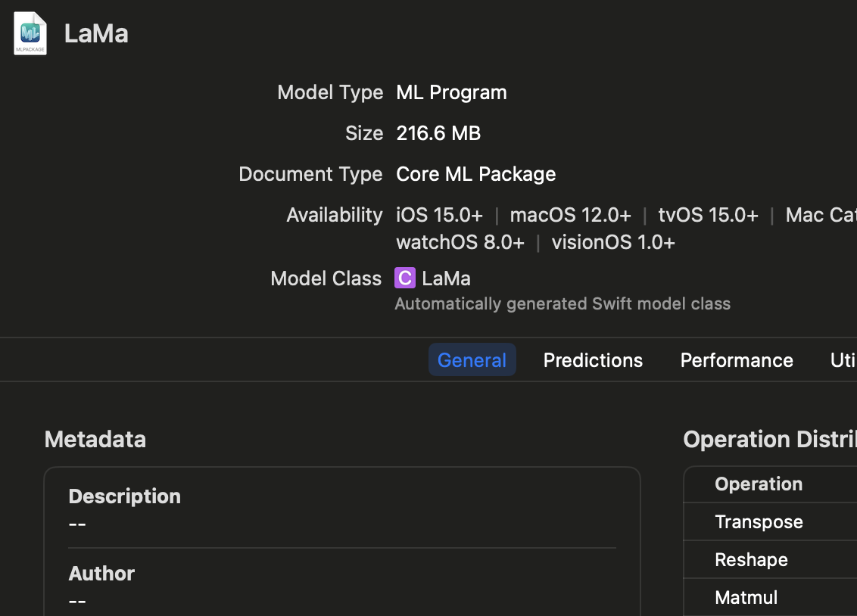This screenshot has width=857, height=616.
Task: Click the ML Program model type value
Action: (x=451, y=92)
